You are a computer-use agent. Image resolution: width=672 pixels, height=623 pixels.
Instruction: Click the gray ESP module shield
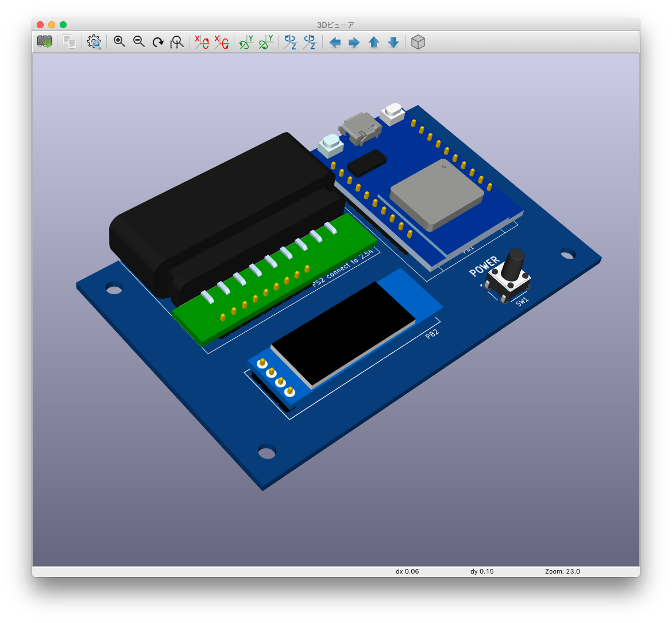click(437, 194)
